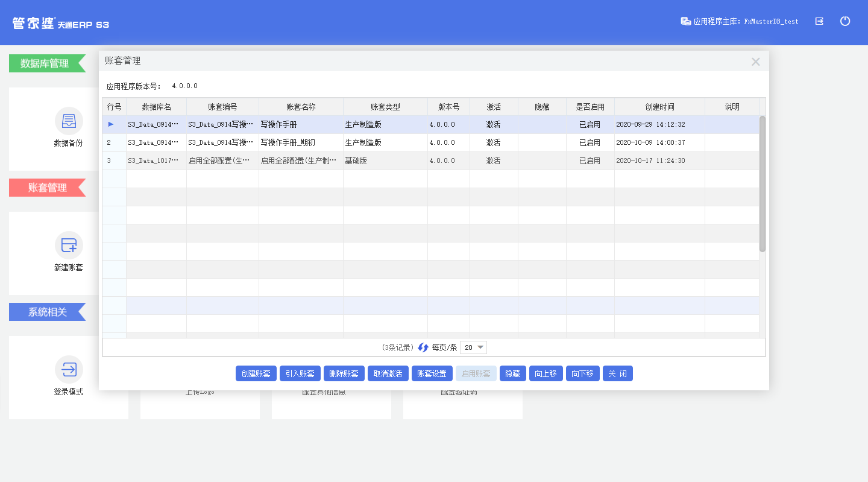
Task: Click the timestamp 2020-09-29 14:12:32
Action: pos(650,125)
